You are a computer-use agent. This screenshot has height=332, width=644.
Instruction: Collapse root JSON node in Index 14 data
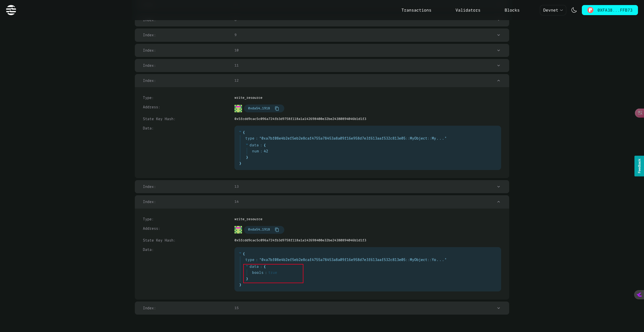click(x=240, y=253)
